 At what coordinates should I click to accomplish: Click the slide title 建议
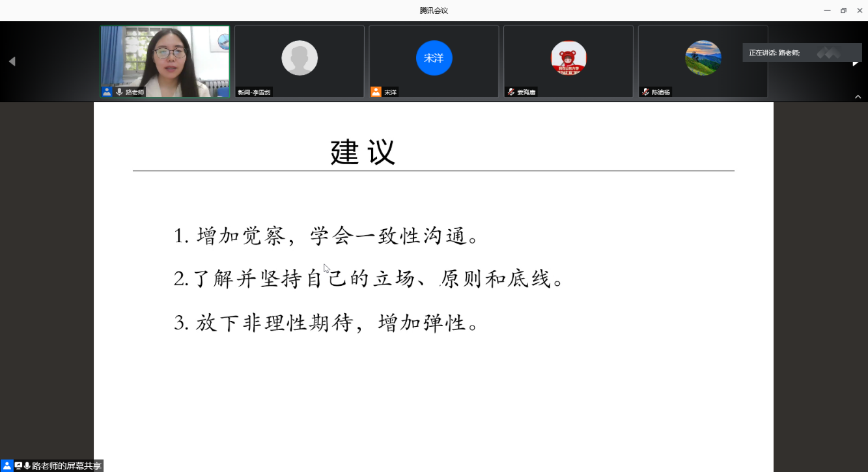click(x=363, y=152)
